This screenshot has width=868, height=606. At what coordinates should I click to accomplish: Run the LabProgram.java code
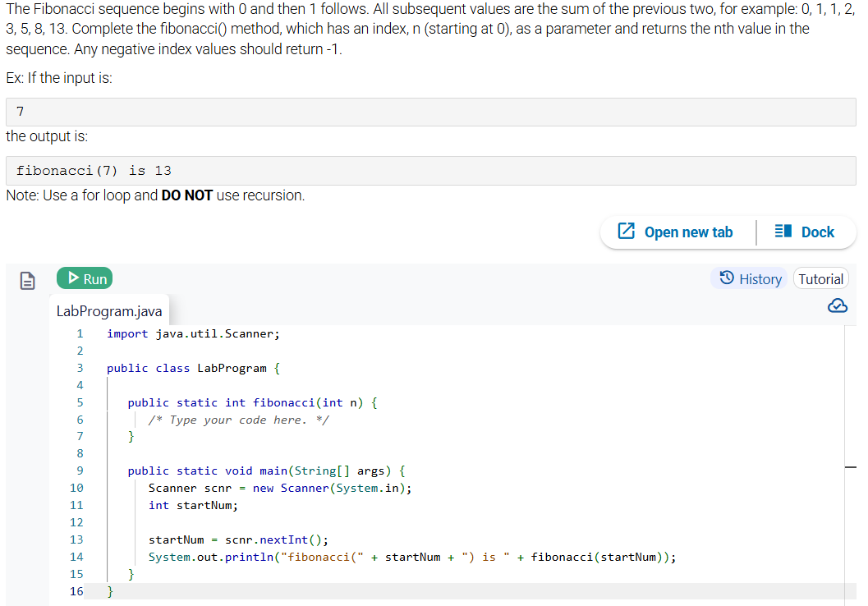coord(85,278)
